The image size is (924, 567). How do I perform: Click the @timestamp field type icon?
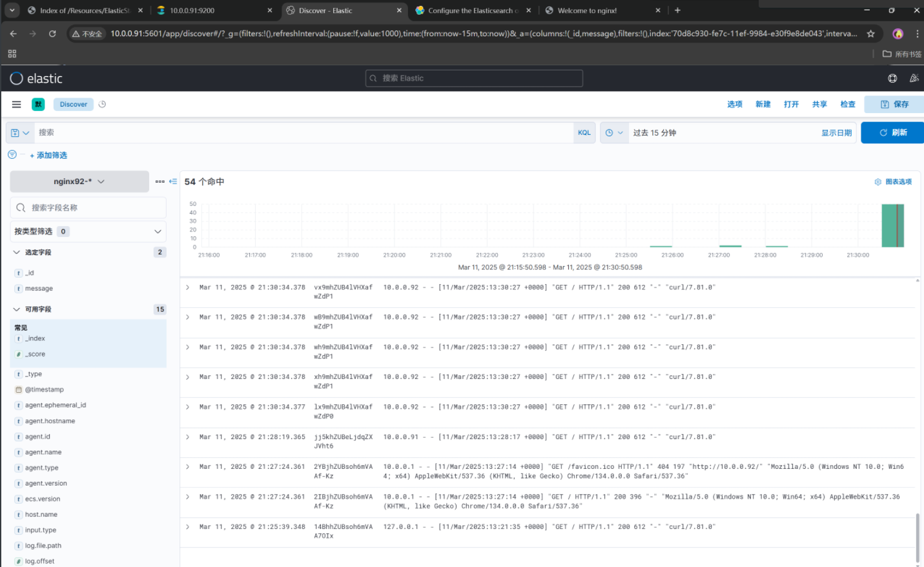(x=19, y=390)
